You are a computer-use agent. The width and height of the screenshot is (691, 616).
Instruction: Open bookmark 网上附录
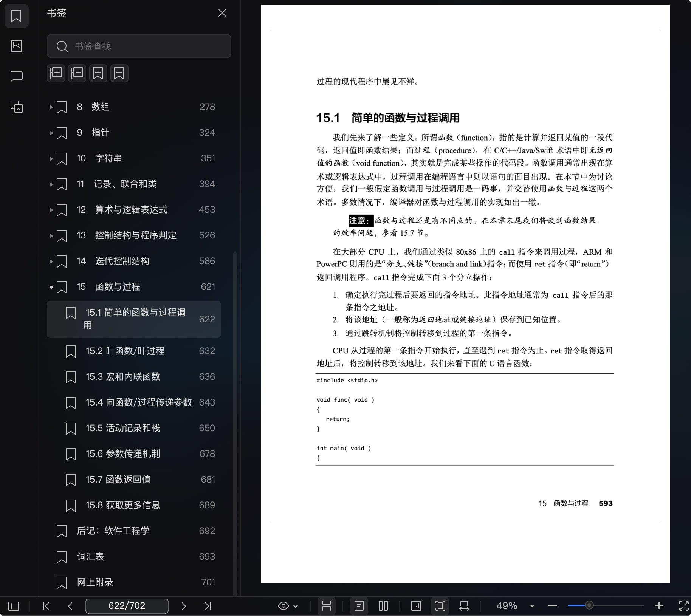(x=134, y=582)
